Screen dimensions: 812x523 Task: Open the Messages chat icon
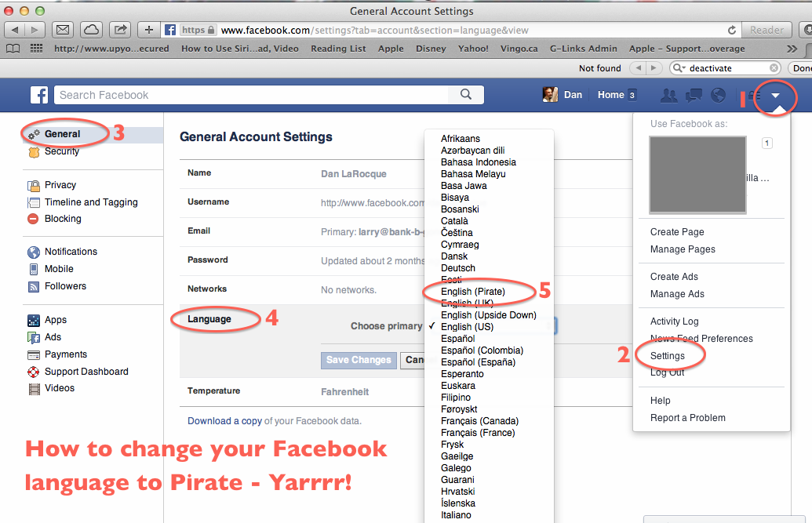point(694,96)
